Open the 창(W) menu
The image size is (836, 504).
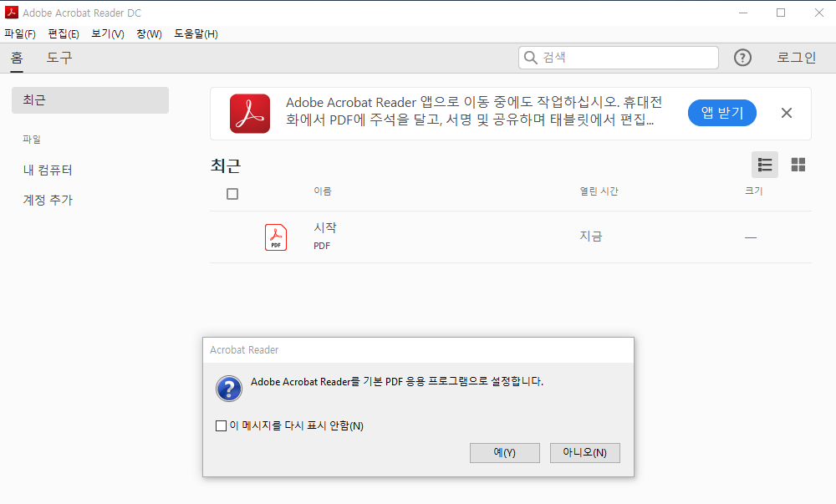150,34
